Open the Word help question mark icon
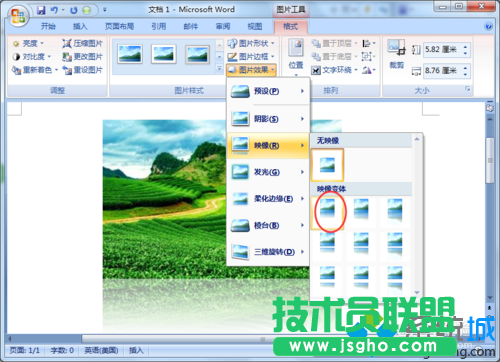This screenshot has width=500, height=362. coord(488,27)
